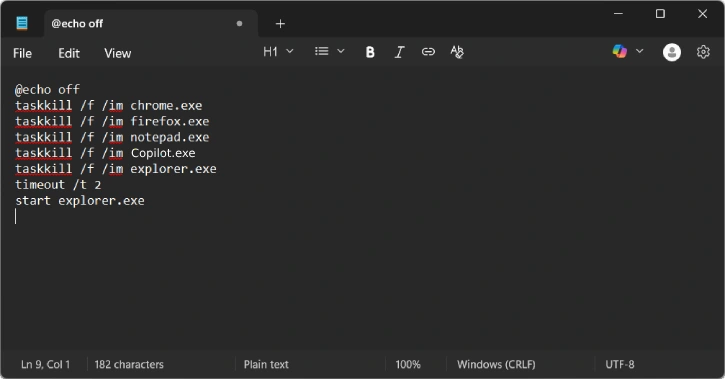Click the empty editor area below the text
The image size is (725, 379).
[x=362, y=287]
